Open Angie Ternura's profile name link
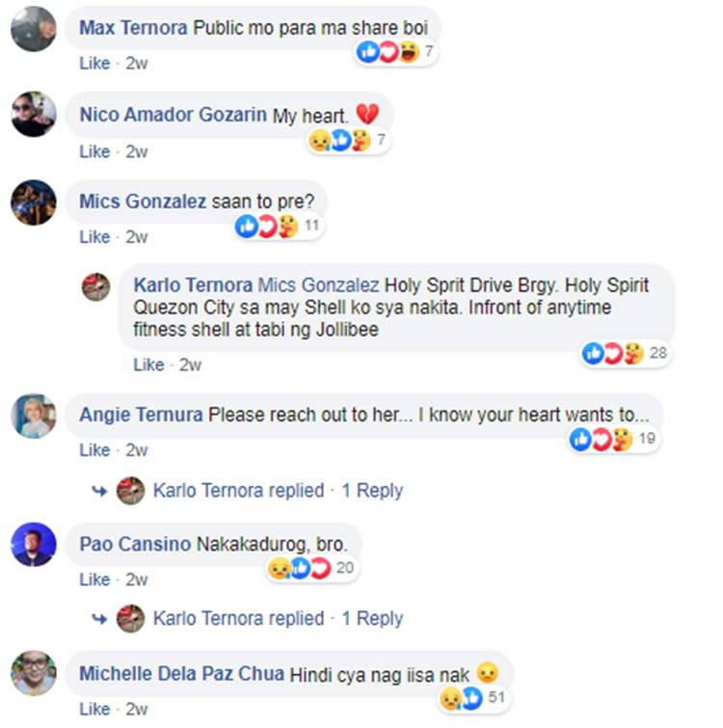This screenshot has height=728, width=723. click(x=141, y=415)
